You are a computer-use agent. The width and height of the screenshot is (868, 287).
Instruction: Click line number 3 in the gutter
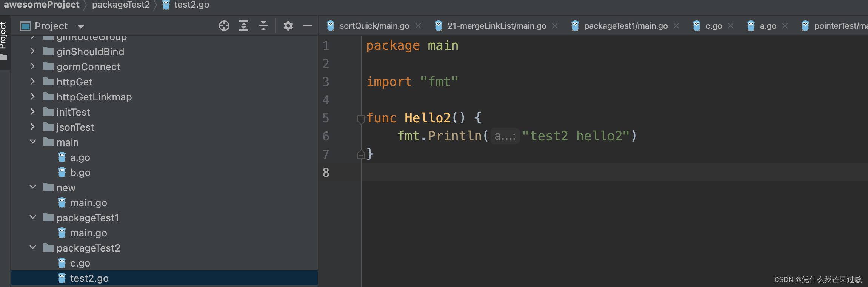[326, 82]
